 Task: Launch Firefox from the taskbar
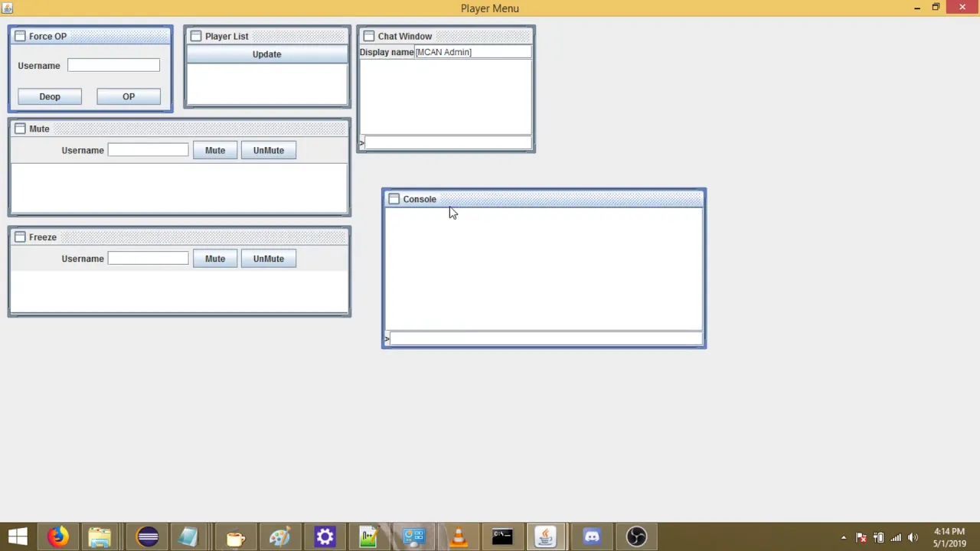tap(57, 536)
